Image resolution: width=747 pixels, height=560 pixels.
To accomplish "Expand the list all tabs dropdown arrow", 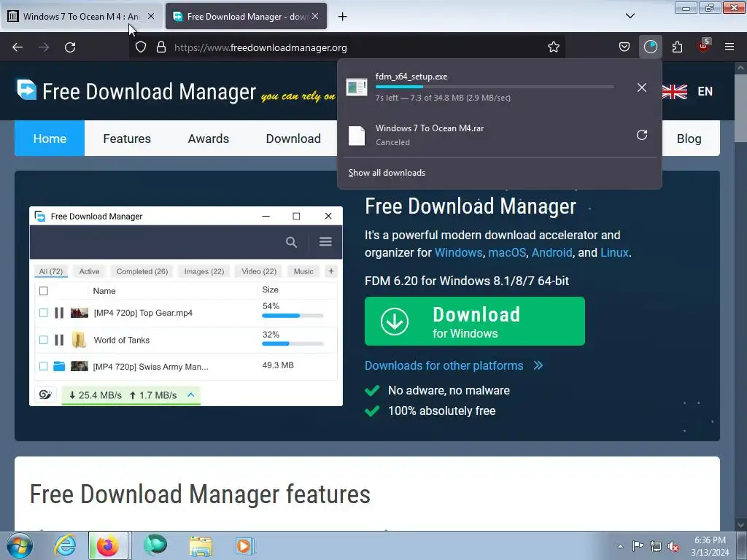I will tap(630, 16).
